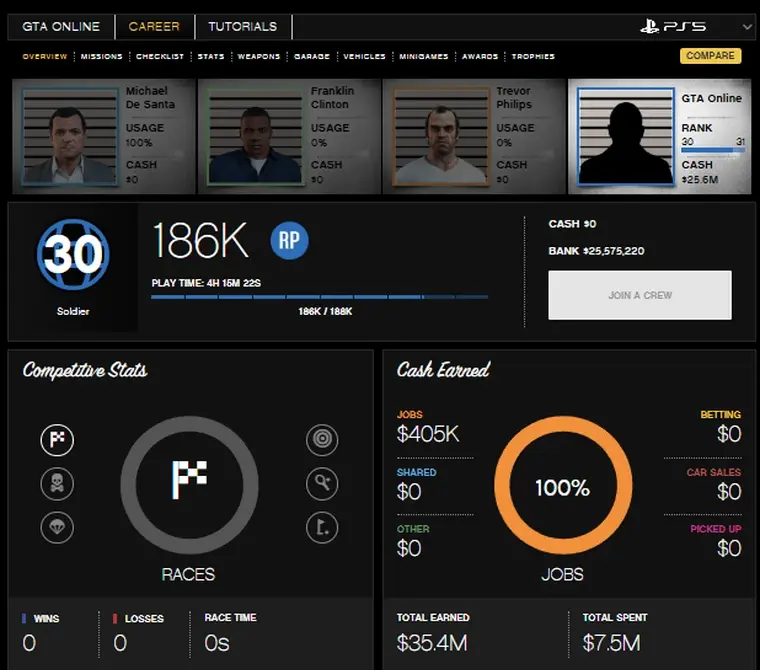Select the Michael De Santa character card
The image size is (760, 670).
104,137
